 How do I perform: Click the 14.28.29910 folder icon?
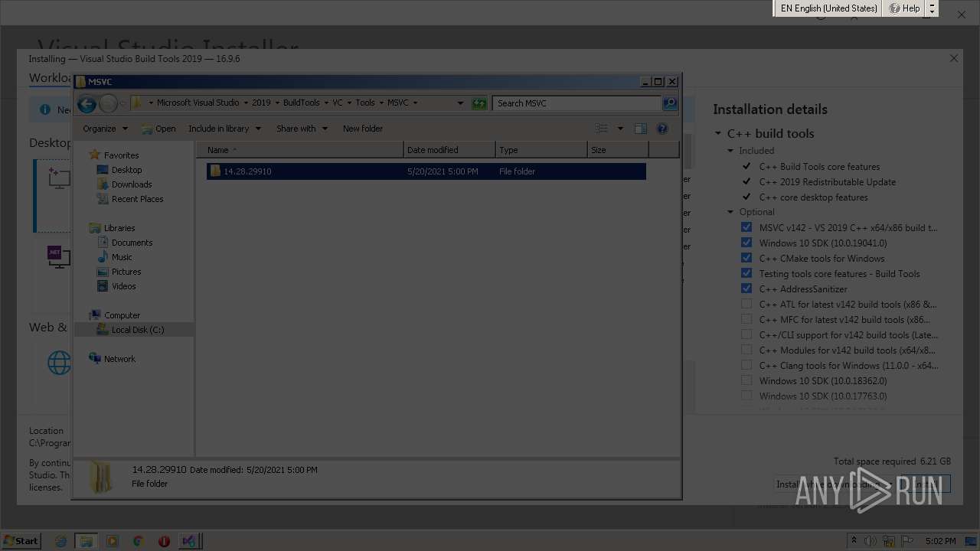(215, 171)
